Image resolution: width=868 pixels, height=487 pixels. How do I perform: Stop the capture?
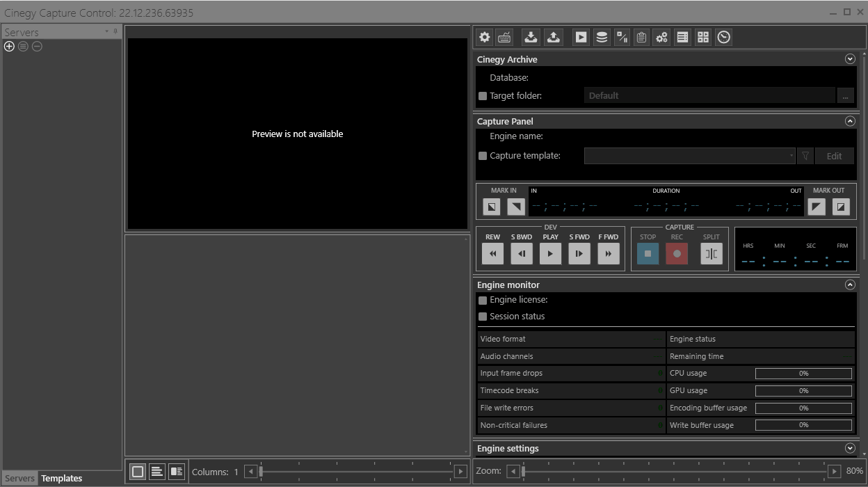[648, 254]
